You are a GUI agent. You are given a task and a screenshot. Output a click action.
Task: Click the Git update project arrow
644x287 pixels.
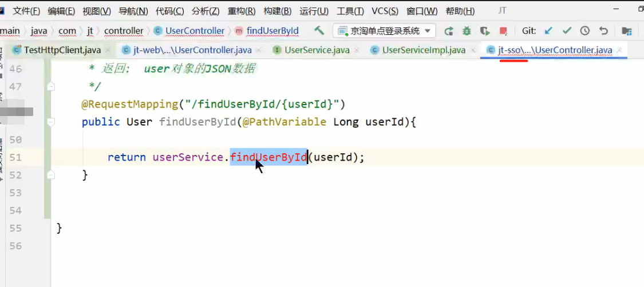548,31
